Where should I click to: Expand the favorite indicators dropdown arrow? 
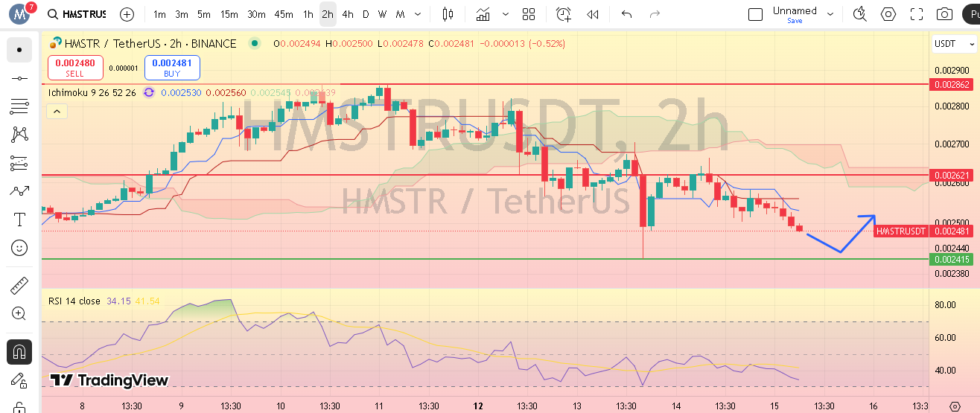pyautogui.click(x=506, y=14)
